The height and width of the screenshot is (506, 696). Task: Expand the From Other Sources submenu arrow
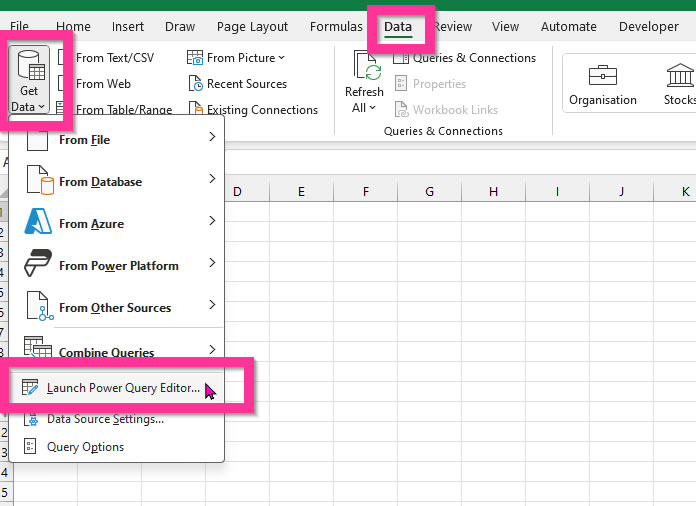coord(212,304)
